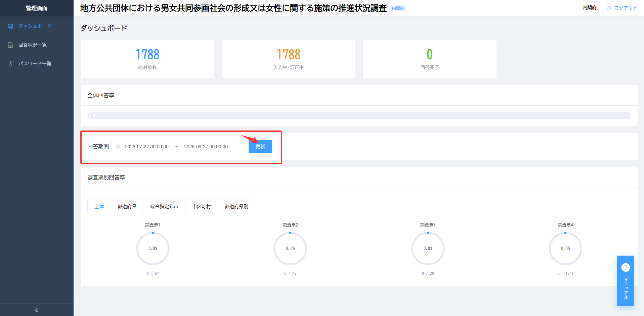Click the start date 2026-07-22 field
The height and width of the screenshot is (316, 644).
click(147, 147)
